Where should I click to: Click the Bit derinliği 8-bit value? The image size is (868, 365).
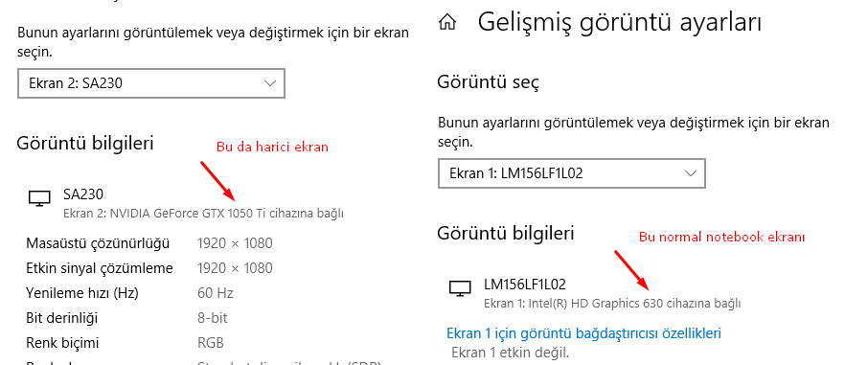pos(213,318)
